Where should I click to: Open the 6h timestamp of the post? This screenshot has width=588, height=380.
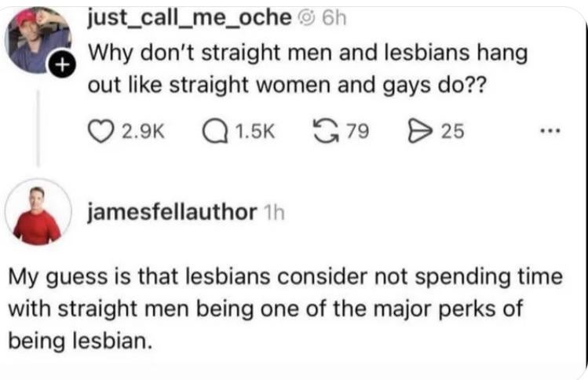(x=334, y=18)
